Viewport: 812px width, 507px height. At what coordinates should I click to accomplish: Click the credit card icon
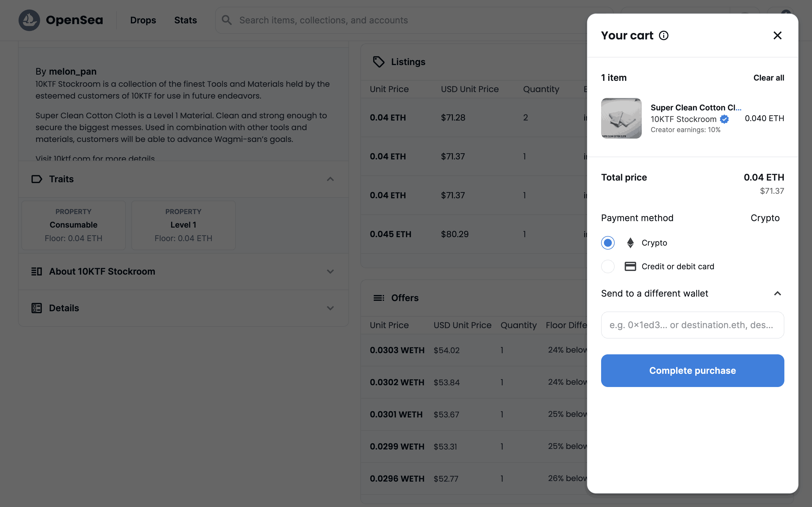(x=630, y=266)
